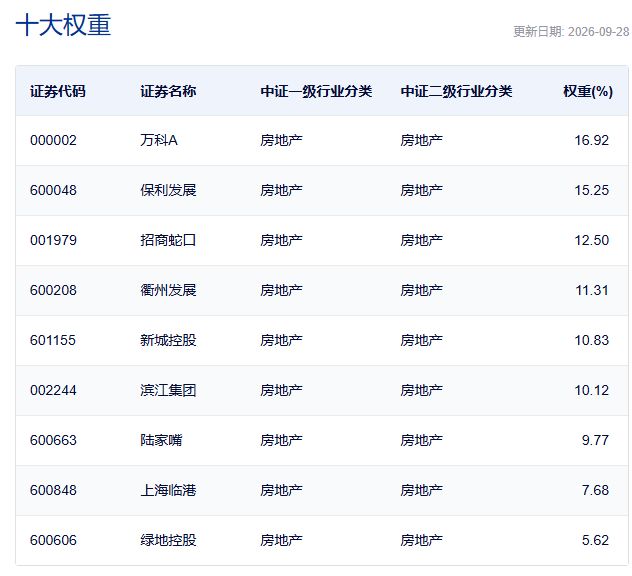The height and width of the screenshot is (576, 632).
Task: Select the stock name 上海临港
Action: click(168, 490)
